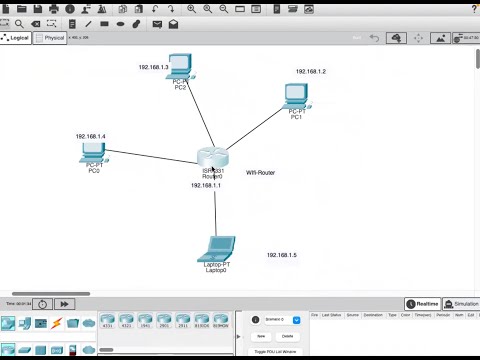This screenshot has width=480, height=360.
Task: Expand the PDU panel arrow
Action: [238, 336]
